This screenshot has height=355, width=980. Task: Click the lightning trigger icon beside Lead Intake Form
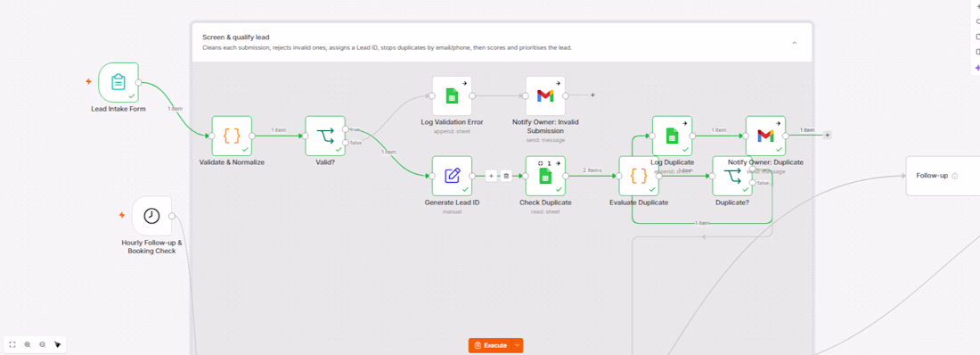(89, 81)
